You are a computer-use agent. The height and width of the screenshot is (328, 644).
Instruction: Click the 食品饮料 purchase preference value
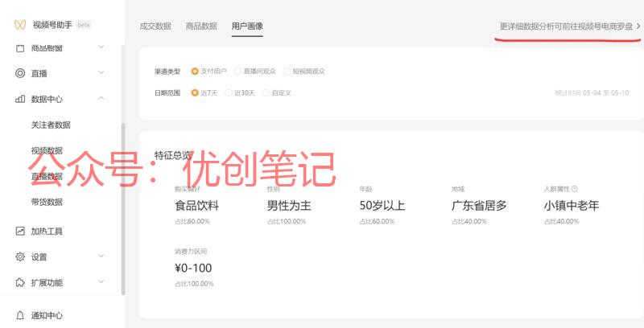click(196, 206)
